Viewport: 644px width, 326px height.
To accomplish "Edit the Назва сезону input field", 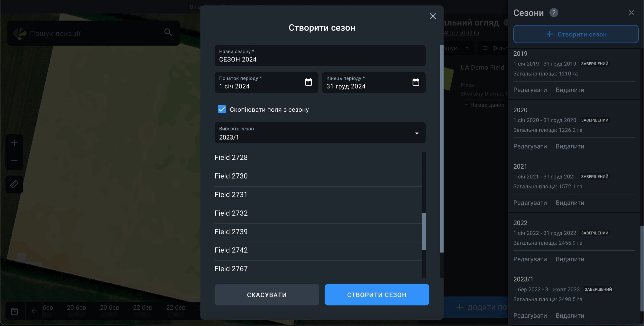I will coord(320,59).
